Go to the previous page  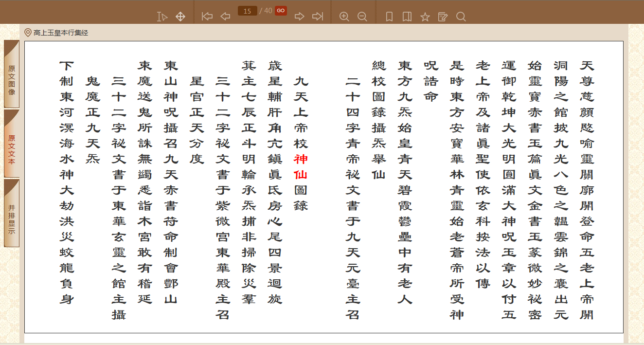(x=225, y=17)
